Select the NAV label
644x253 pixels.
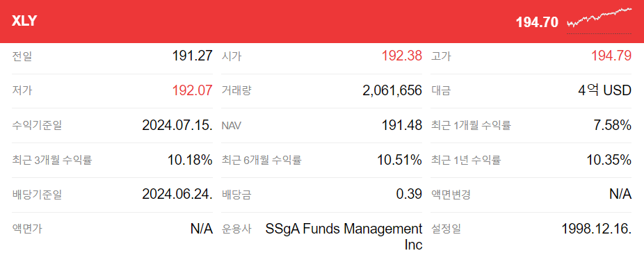pyautogui.click(x=231, y=125)
